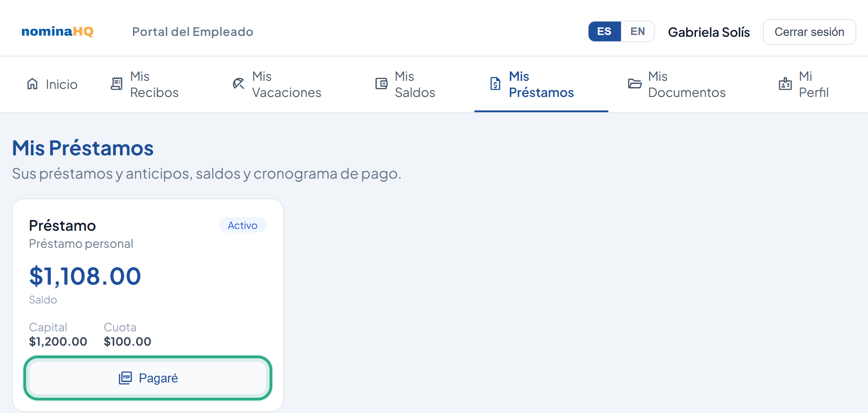Screen dimensions: 868x413
Task: Switch language to ES
Action: click(x=605, y=31)
